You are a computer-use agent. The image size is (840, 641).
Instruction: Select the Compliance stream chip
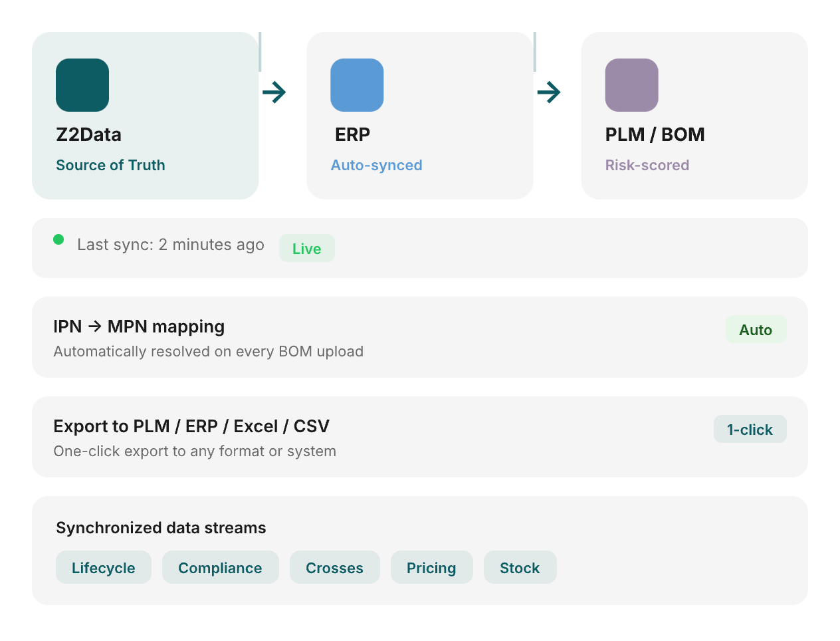coord(221,567)
